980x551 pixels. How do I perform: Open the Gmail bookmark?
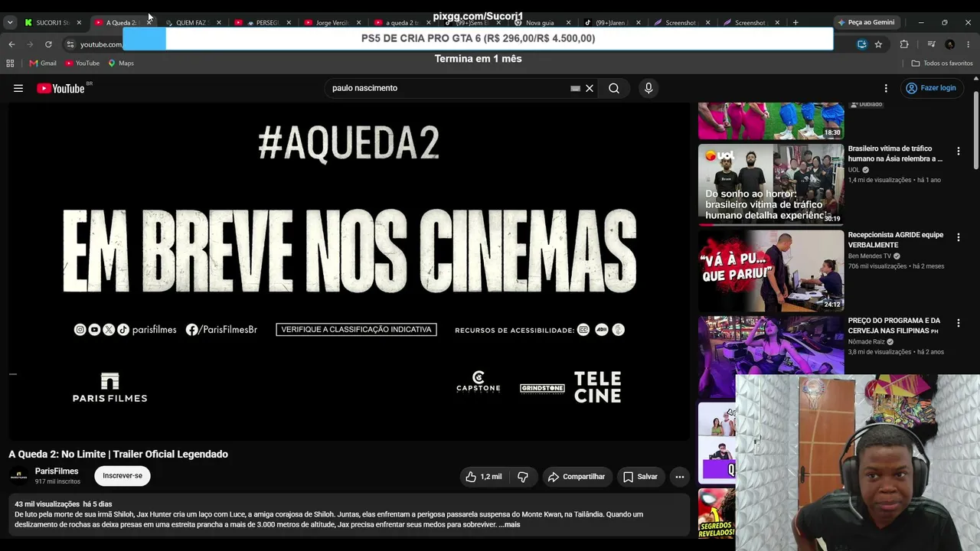[x=43, y=63]
